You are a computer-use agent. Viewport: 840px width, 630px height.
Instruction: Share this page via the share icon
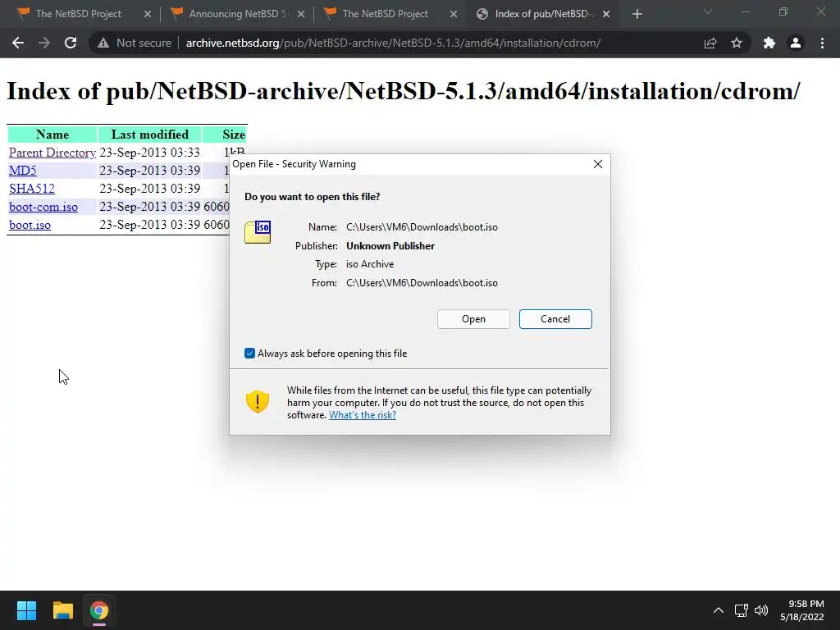(710, 43)
